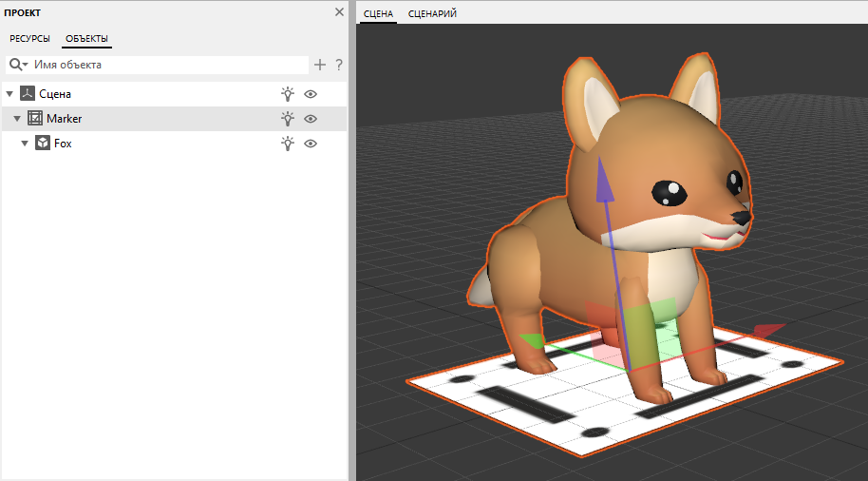The height and width of the screenshot is (481, 868).
Task: Collapse the Marker tree node
Action: pos(17,119)
